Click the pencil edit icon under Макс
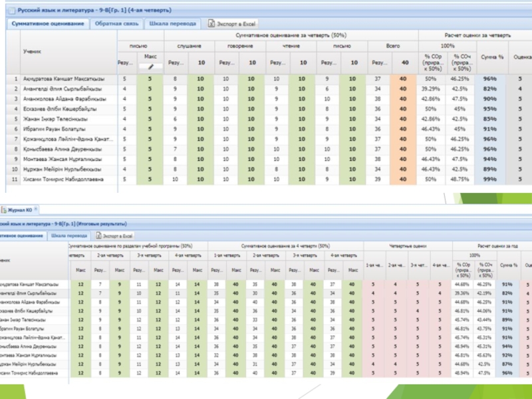This screenshot has width=532, height=399. 151,66
